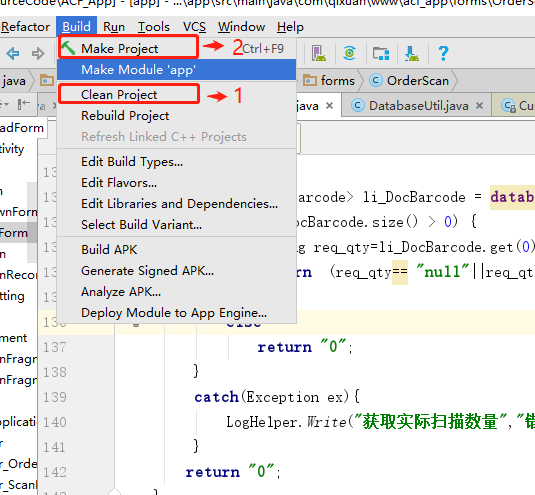Click the OrderScan class breadcrumb
Image resolution: width=535 pixels, height=495 pixels.
click(409, 81)
